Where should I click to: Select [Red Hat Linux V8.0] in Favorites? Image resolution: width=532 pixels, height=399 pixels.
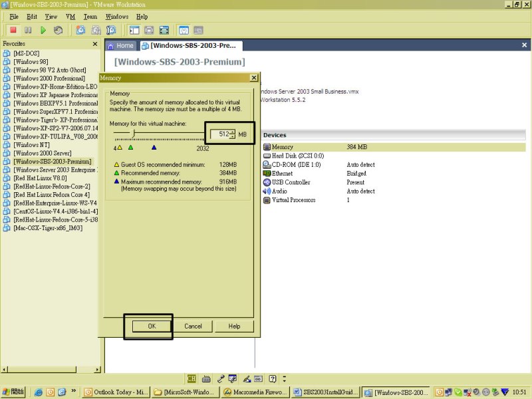tap(40, 178)
